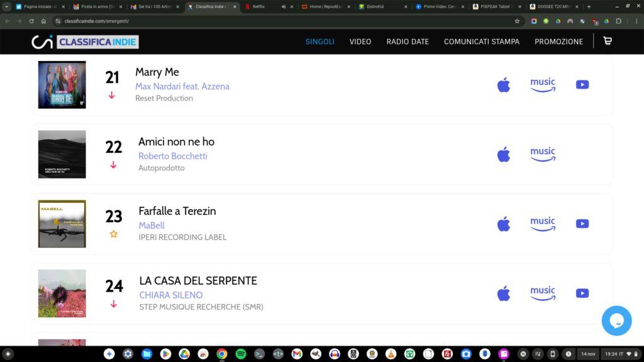Click the Classifica Indie logo
The image size is (644, 362).
click(85, 42)
